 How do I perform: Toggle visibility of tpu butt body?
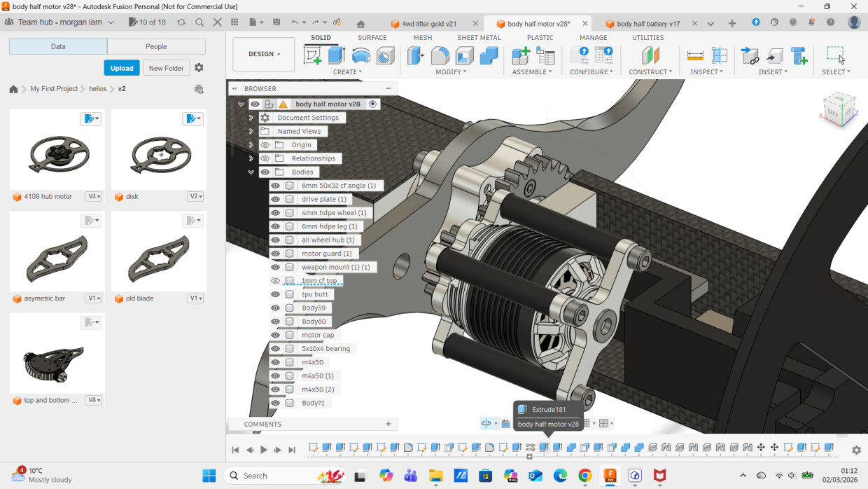pyautogui.click(x=276, y=294)
